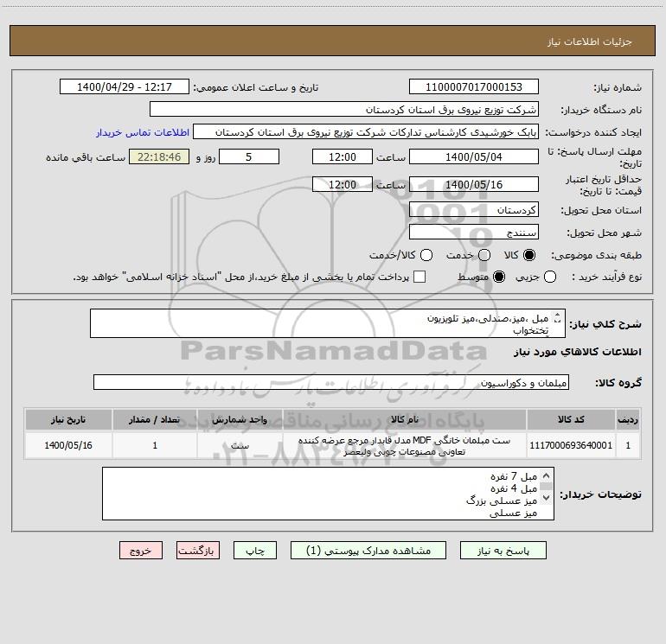This screenshot has height=644, width=666.
Task: Click the scroll arrows in شرح کلی نیاز box
Action: tap(558, 317)
